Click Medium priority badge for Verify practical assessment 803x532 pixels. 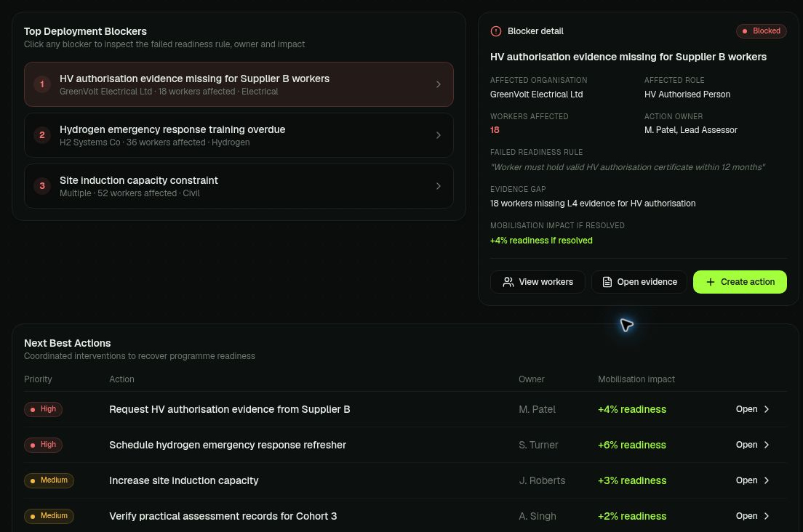[x=49, y=516]
